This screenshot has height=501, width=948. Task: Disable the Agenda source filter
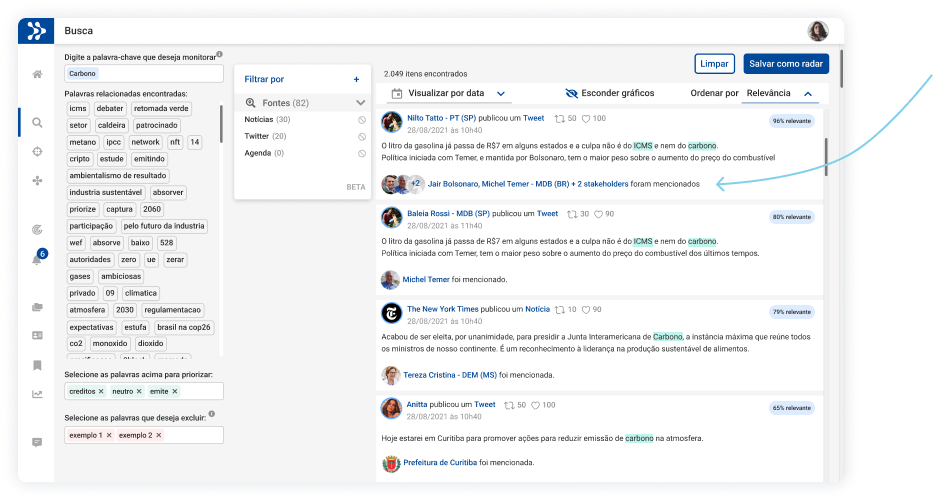point(362,154)
